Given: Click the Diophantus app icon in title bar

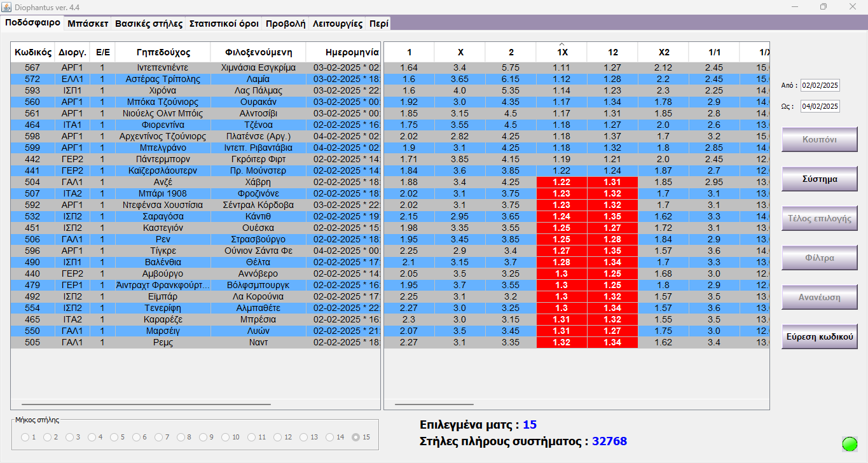Looking at the screenshot, I should [x=8, y=6].
